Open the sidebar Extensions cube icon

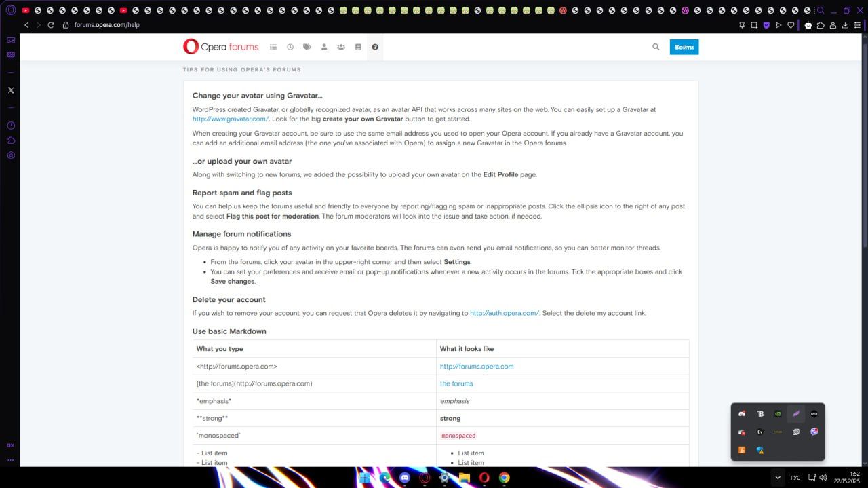coord(11,140)
